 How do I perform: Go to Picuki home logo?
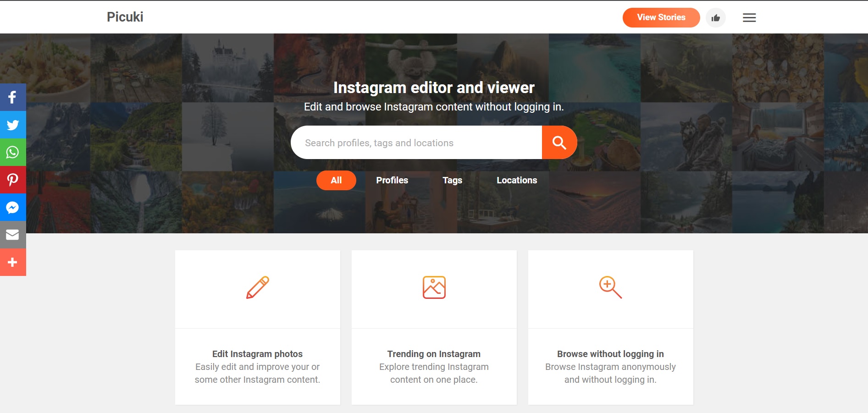tap(125, 17)
